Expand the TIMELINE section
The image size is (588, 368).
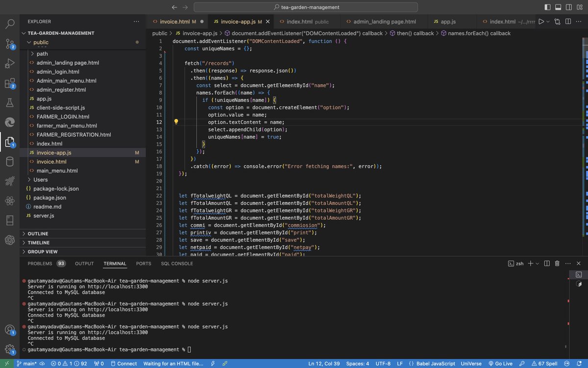tap(38, 242)
